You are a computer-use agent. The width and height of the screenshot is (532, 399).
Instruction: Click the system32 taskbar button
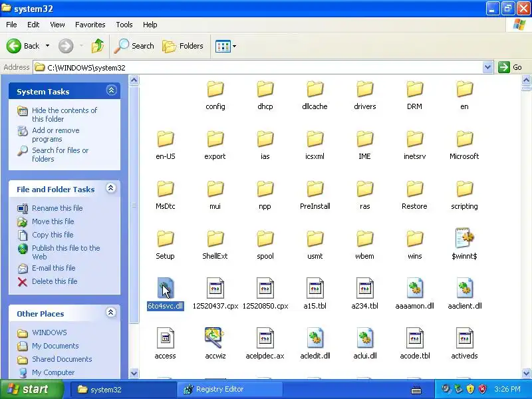tap(124, 389)
